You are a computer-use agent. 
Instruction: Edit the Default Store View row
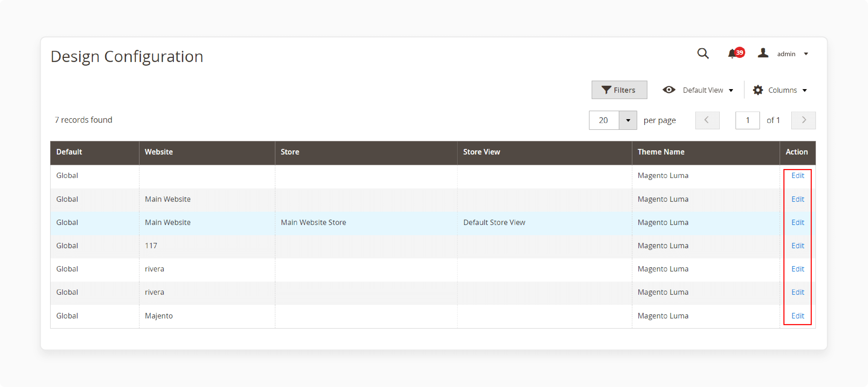pos(798,222)
